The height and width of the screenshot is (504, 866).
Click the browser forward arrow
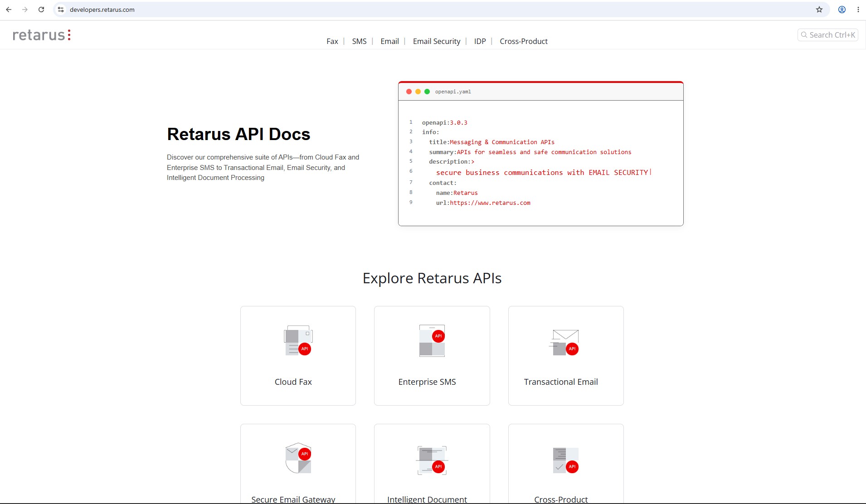point(25,10)
